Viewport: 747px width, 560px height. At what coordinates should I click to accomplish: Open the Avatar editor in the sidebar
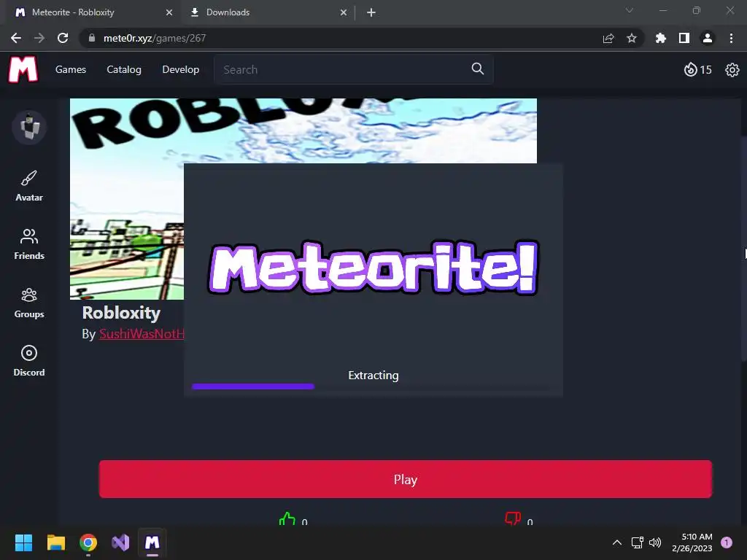tap(29, 186)
